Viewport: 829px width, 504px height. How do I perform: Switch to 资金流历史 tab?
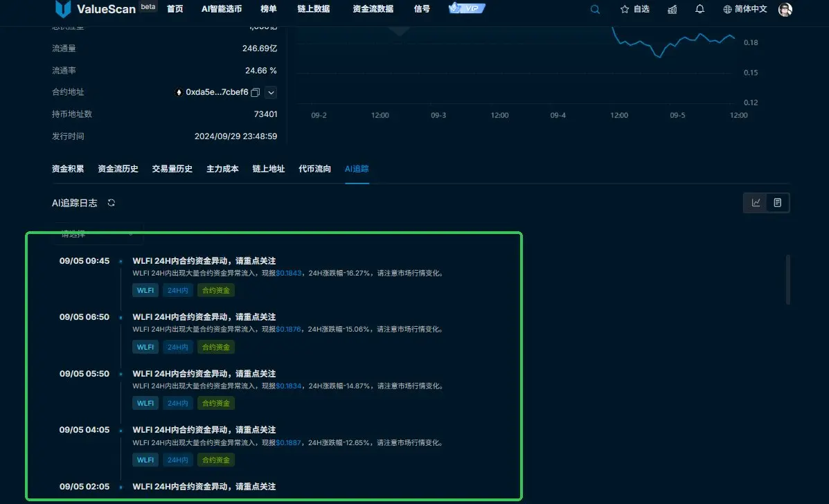pyautogui.click(x=118, y=169)
